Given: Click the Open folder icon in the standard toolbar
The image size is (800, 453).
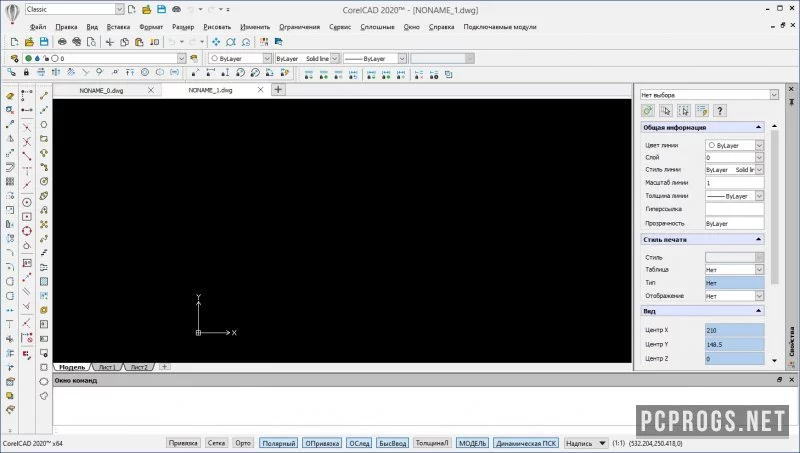Looking at the screenshot, I should click(29, 42).
